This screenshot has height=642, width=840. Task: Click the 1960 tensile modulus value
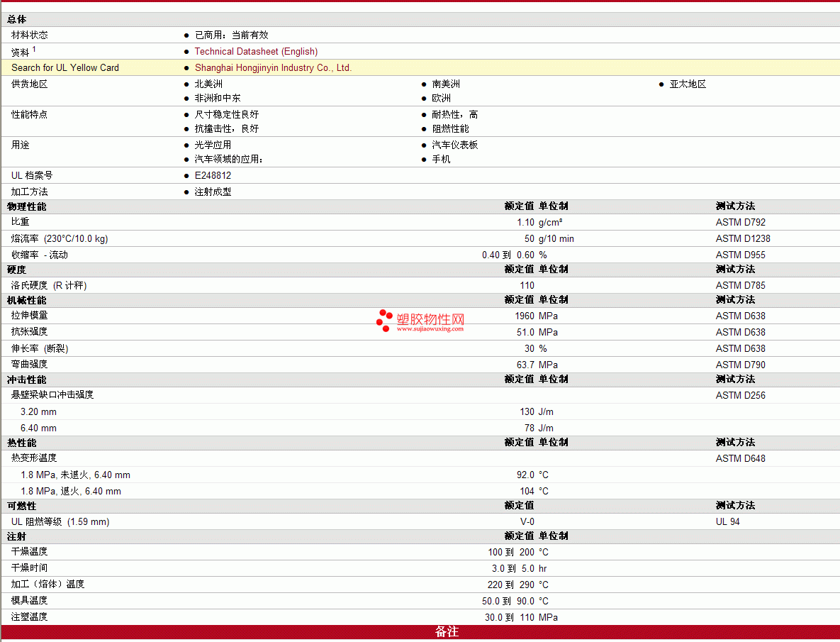click(525, 316)
